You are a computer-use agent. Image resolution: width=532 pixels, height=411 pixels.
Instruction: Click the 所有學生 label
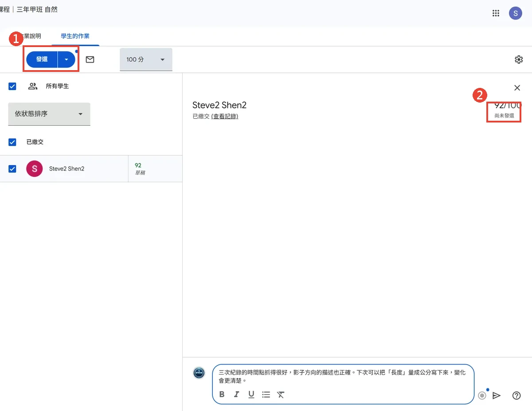tap(57, 86)
